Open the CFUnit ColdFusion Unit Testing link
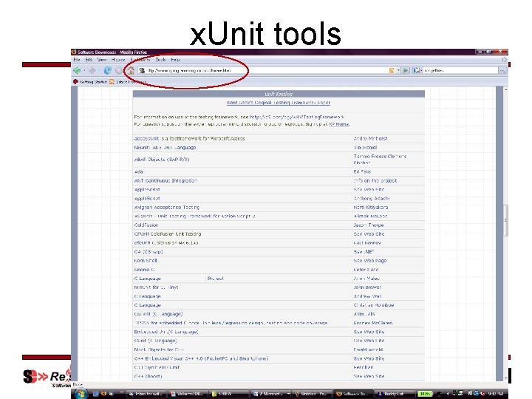Screen dimensions: 532x399 [x=168, y=233]
